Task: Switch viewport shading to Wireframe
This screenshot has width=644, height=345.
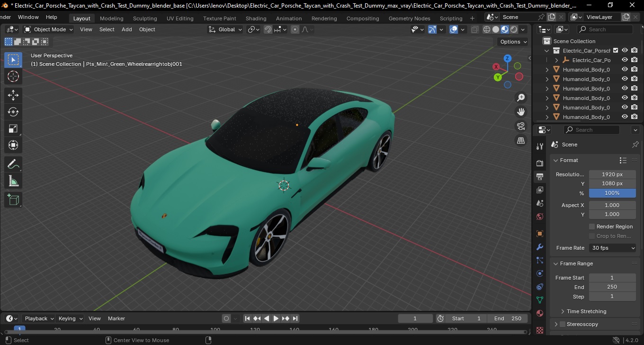Action: pos(487,29)
